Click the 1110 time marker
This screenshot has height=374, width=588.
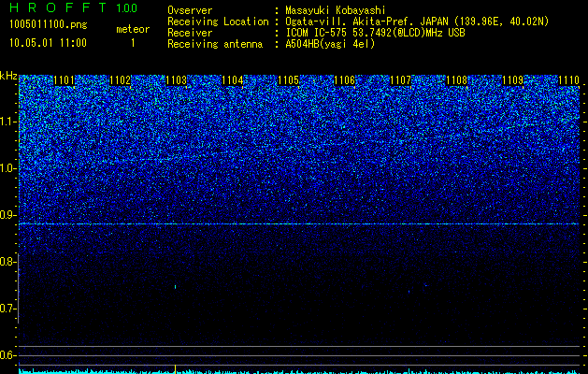click(x=569, y=80)
